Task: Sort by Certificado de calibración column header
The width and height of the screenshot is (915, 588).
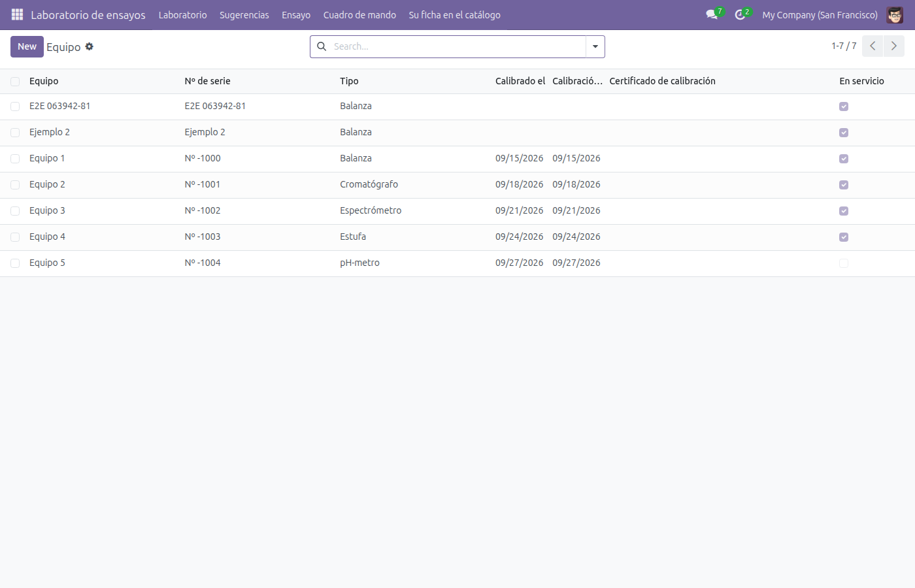Action: pos(662,81)
